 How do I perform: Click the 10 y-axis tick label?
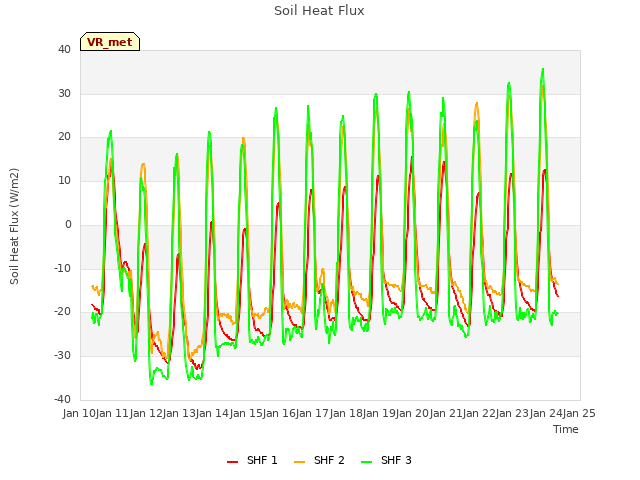[x=64, y=181]
